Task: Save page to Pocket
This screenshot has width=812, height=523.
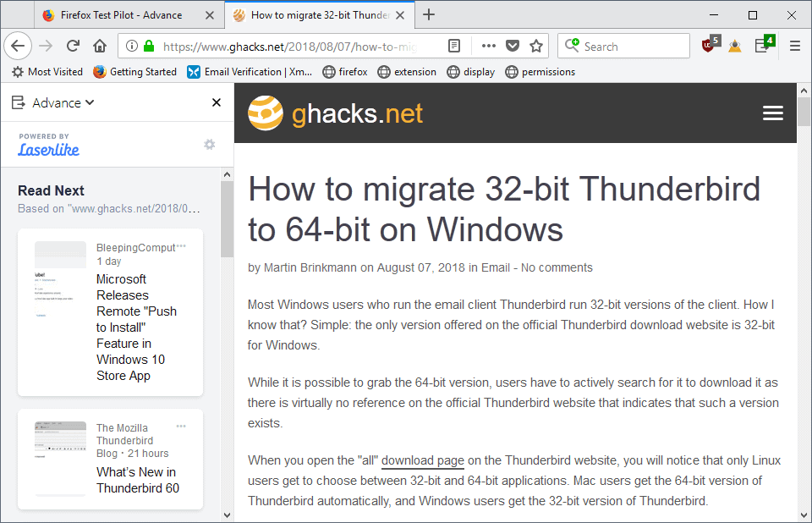Action: point(513,47)
